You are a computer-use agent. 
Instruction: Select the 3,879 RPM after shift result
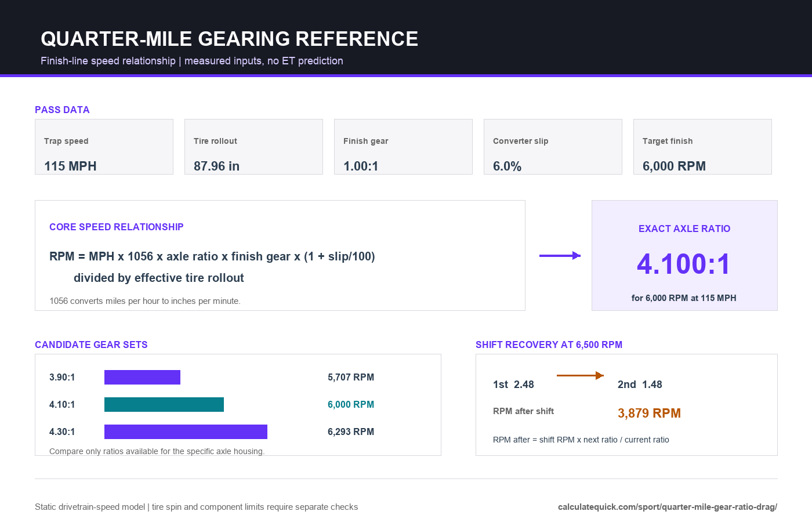point(649,413)
